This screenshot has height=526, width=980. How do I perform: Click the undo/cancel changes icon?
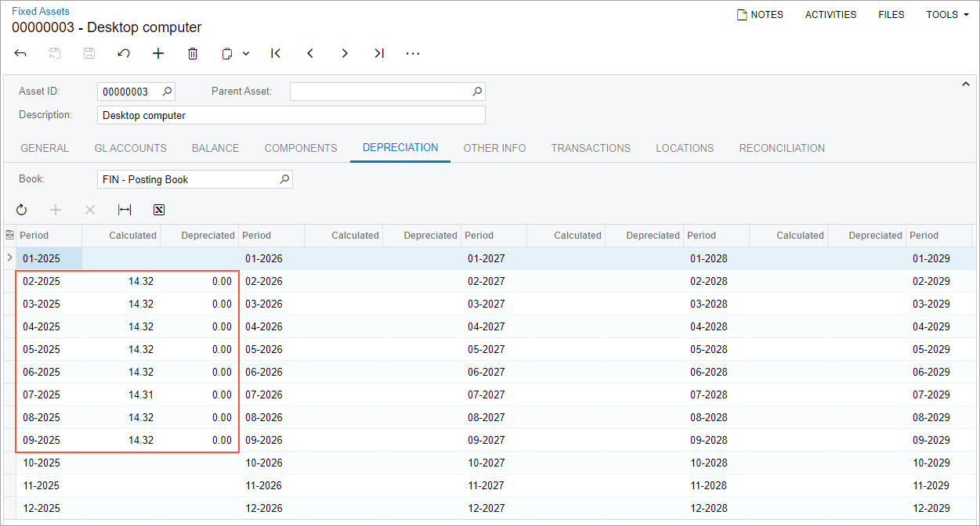pos(124,53)
